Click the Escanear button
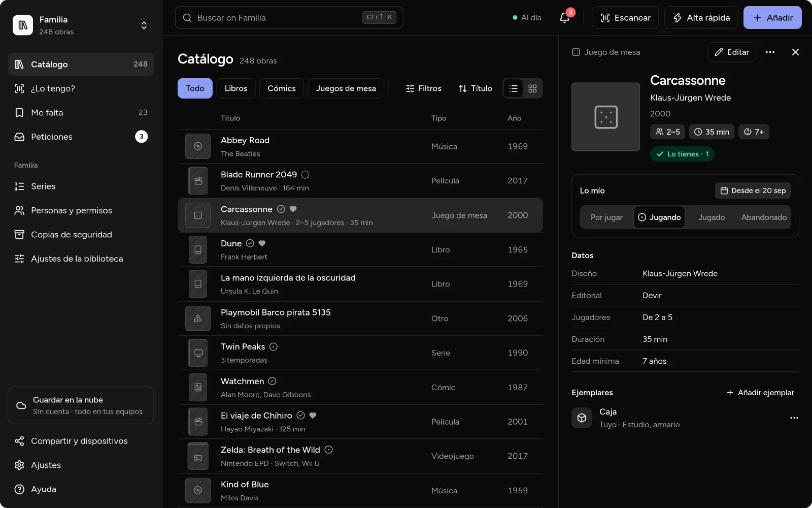 (x=625, y=18)
